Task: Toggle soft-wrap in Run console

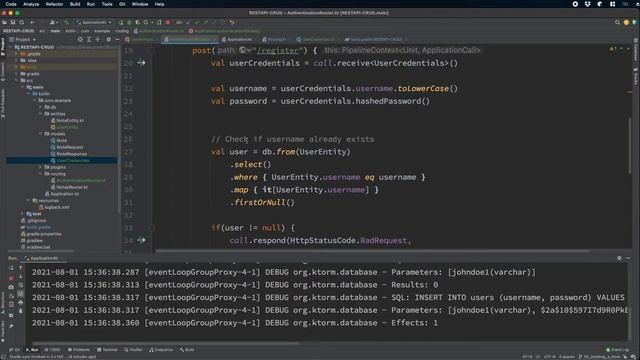Action: (21, 285)
